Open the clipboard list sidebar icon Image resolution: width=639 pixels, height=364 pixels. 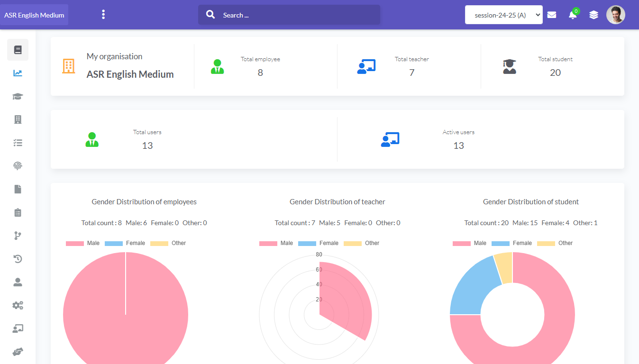(18, 212)
